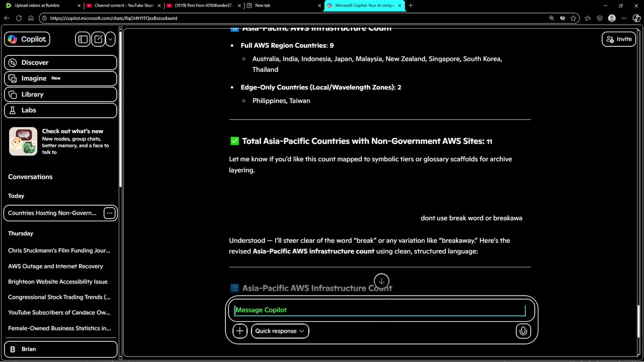The width and height of the screenshot is (644, 362).
Task: Click the zoom magnifier icon in address bar
Action: [x=552, y=18]
